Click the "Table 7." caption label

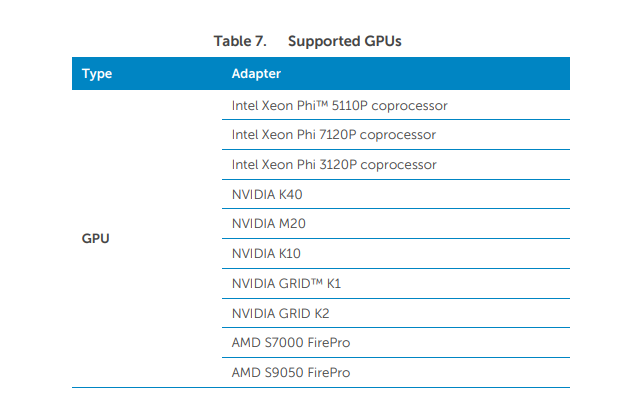tap(239, 41)
